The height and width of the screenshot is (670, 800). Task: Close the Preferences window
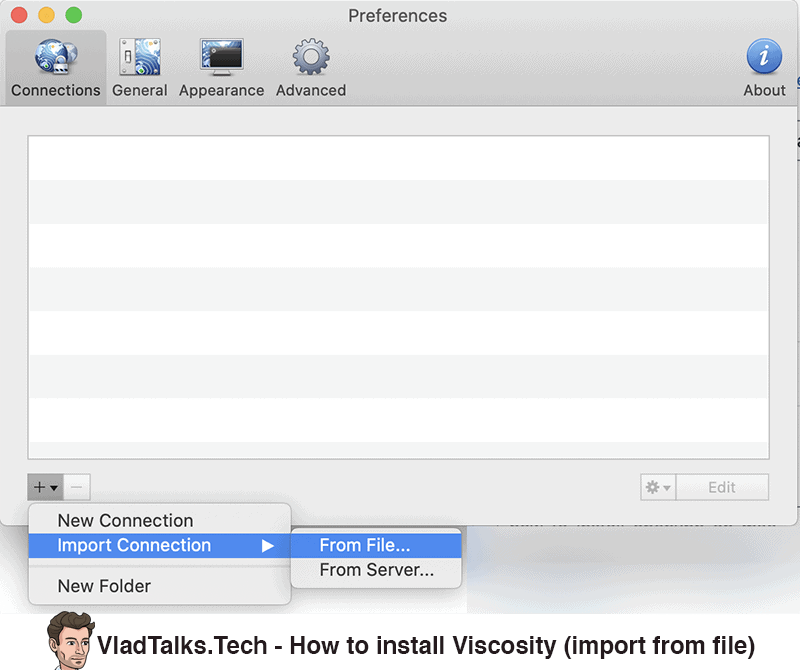(19, 15)
